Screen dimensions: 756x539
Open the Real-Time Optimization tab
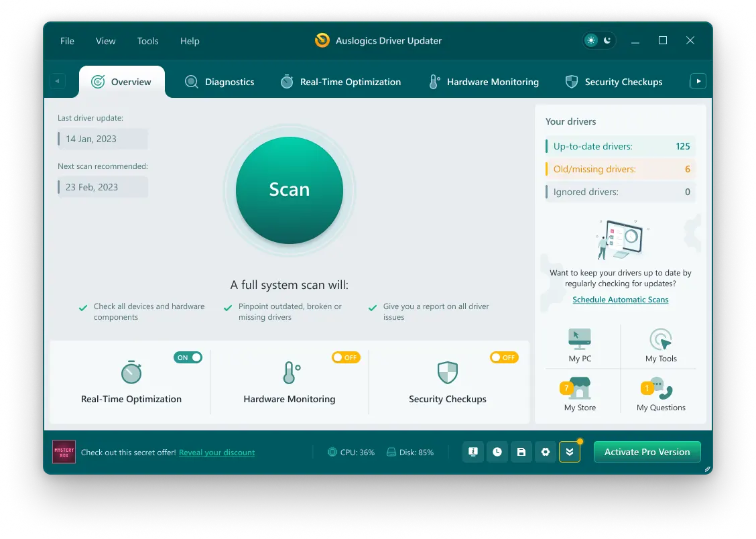pyautogui.click(x=341, y=82)
